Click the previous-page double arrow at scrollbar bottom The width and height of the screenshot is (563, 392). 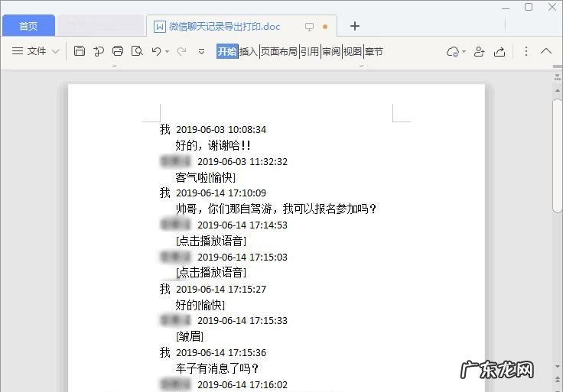pyautogui.click(x=557, y=379)
